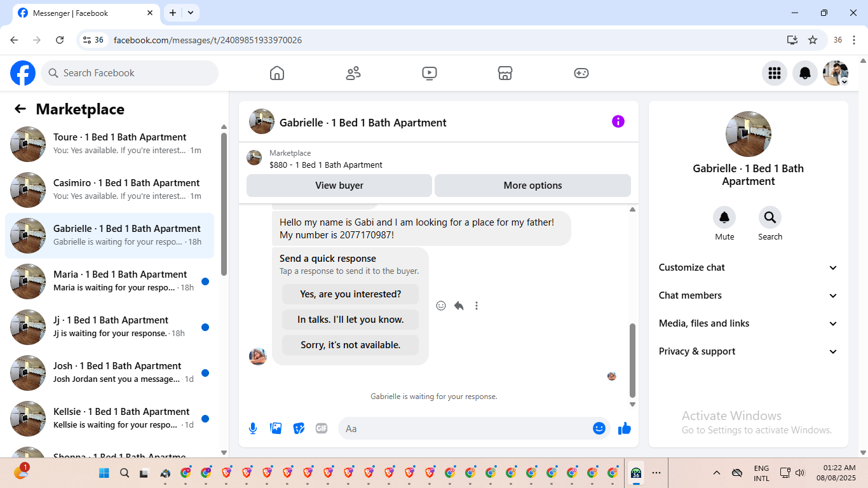Click chat messages scrollbar thumb
Screen dimensions: 868x488
632,360
